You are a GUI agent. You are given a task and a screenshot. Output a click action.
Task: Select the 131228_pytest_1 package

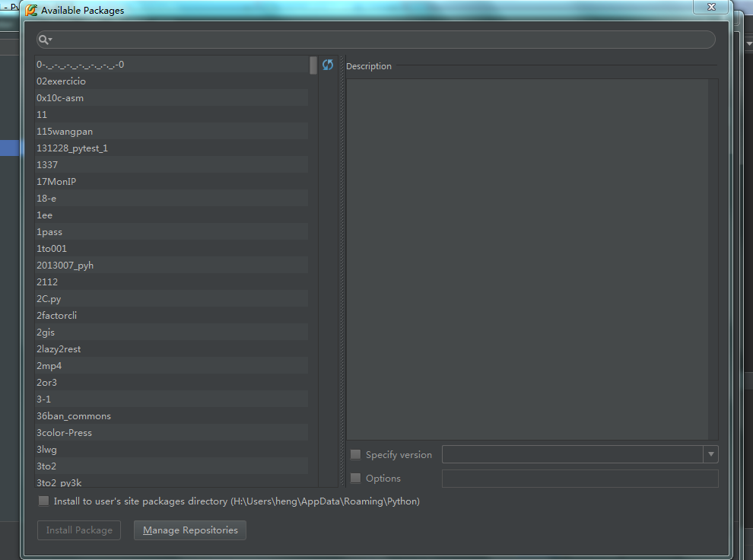pyautogui.click(x=171, y=148)
